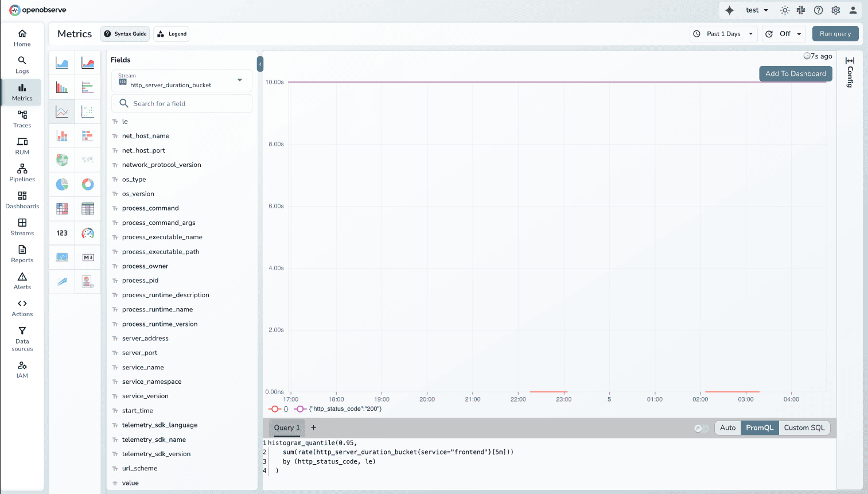Open the auto-refresh Off dropdown
This screenshot has width=868, height=494.
pos(784,33)
